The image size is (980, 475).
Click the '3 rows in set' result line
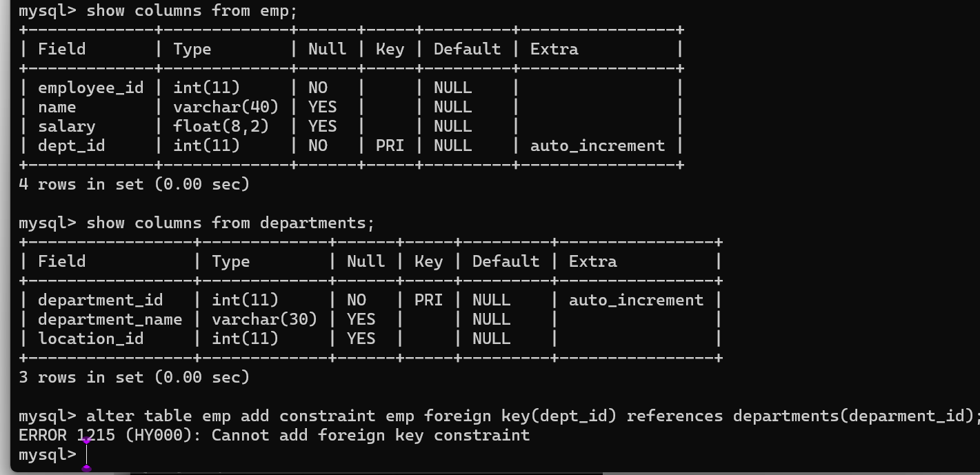pyautogui.click(x=134, y=378)
